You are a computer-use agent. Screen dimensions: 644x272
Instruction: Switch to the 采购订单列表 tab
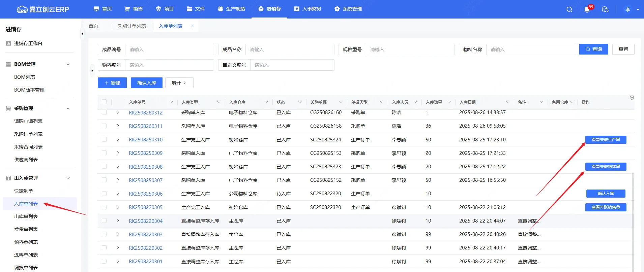coord(131,26)
